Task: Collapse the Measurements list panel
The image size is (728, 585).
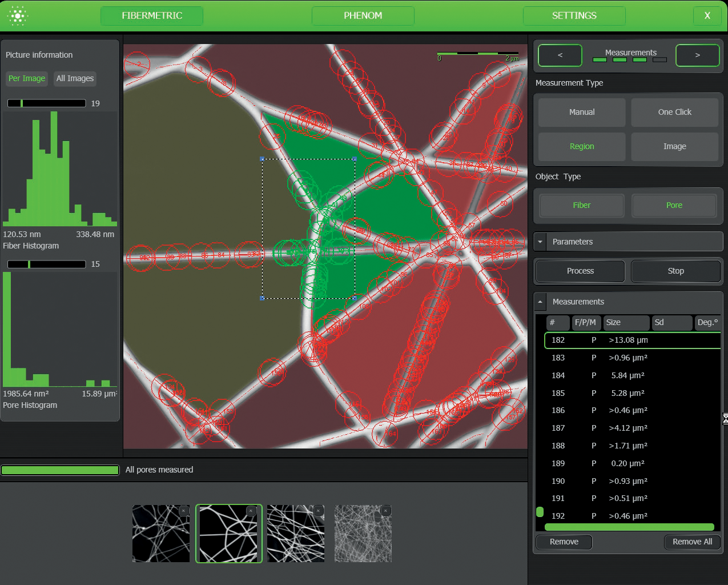Action: 540,302
